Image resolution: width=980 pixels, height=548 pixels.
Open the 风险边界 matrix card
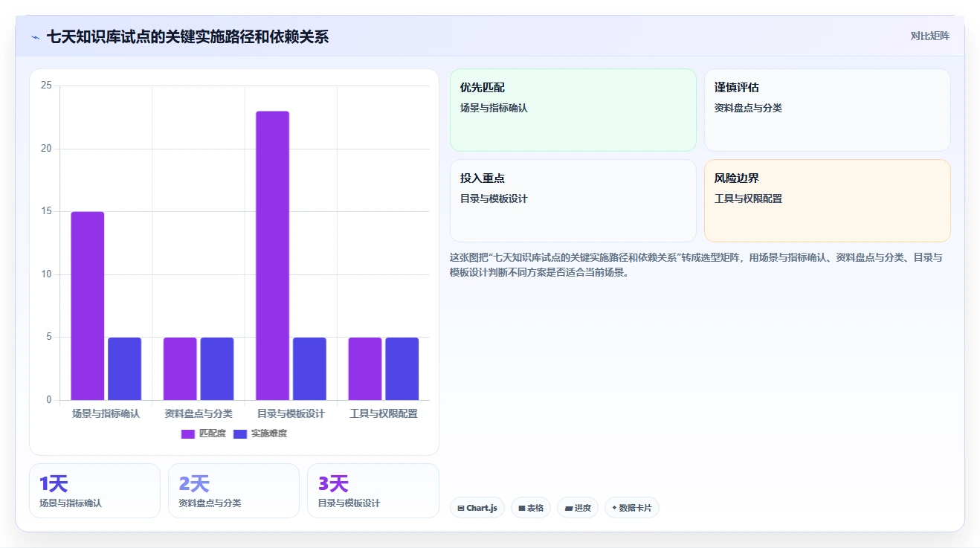point(828,201)
